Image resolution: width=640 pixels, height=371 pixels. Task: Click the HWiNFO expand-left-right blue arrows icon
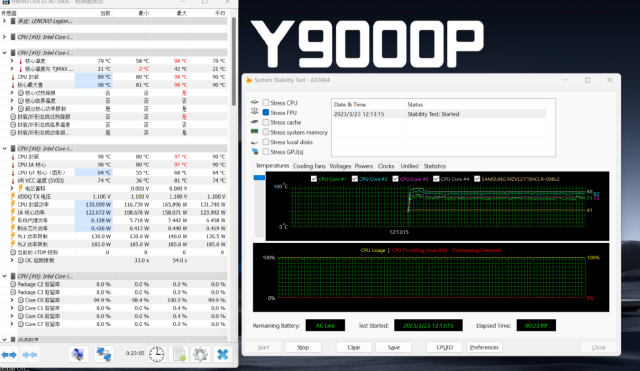pyautogui.click(x=9, y=354)
